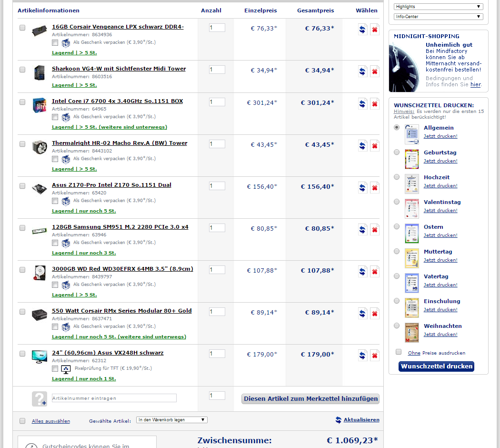
Task: Delete Asus Z170-Pro item
Action: point(375,188)
